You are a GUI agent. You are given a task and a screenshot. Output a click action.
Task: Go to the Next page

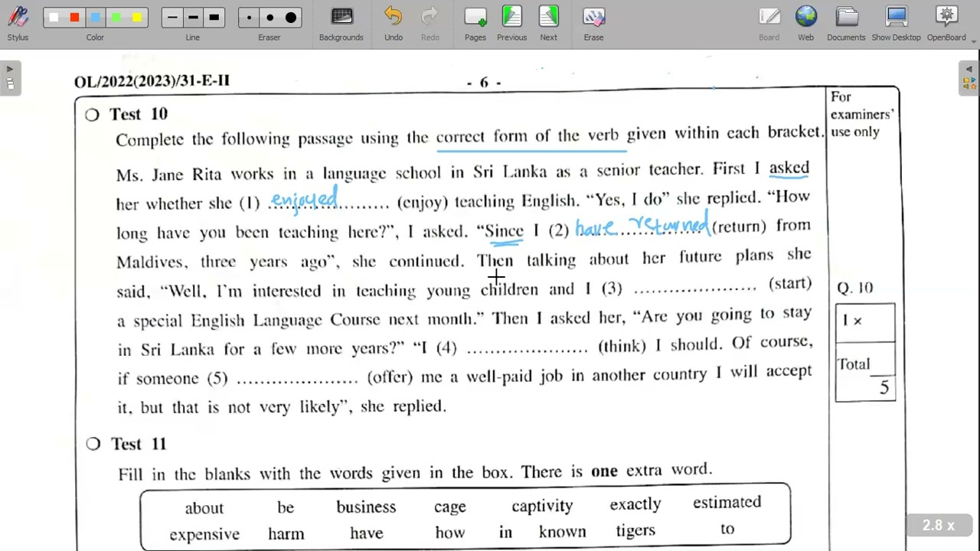point(549,24)
